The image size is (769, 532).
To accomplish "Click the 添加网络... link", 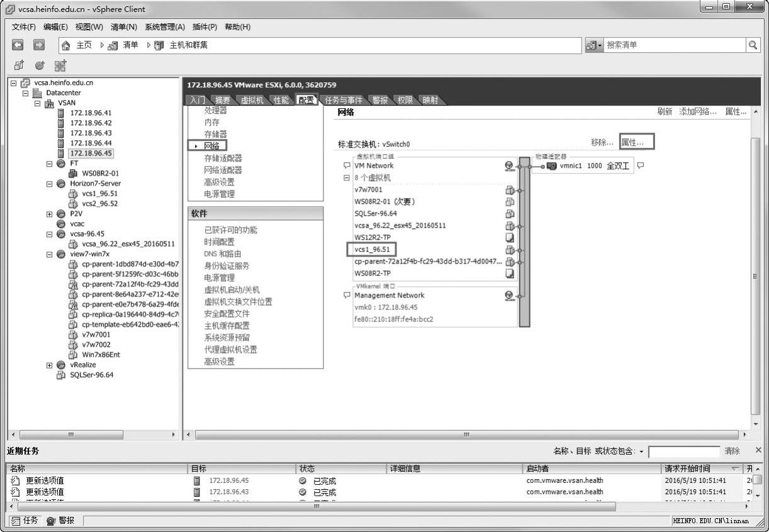I will point(698,111).
